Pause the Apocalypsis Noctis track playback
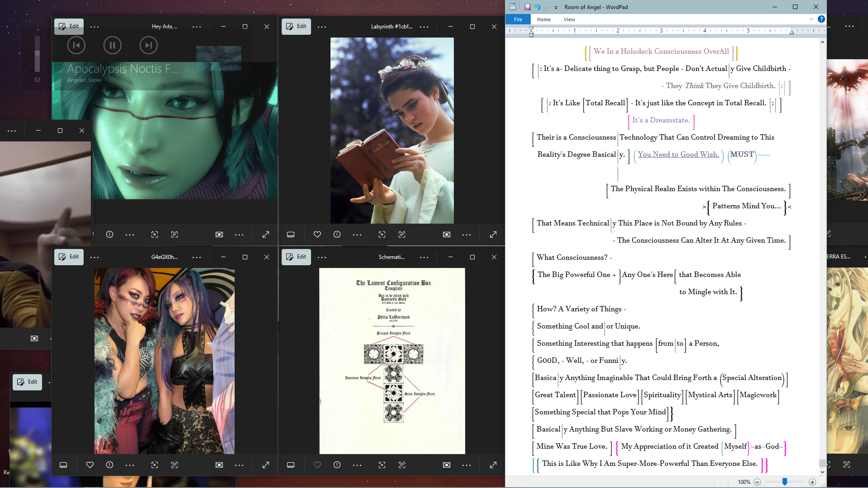 point(112,45)
